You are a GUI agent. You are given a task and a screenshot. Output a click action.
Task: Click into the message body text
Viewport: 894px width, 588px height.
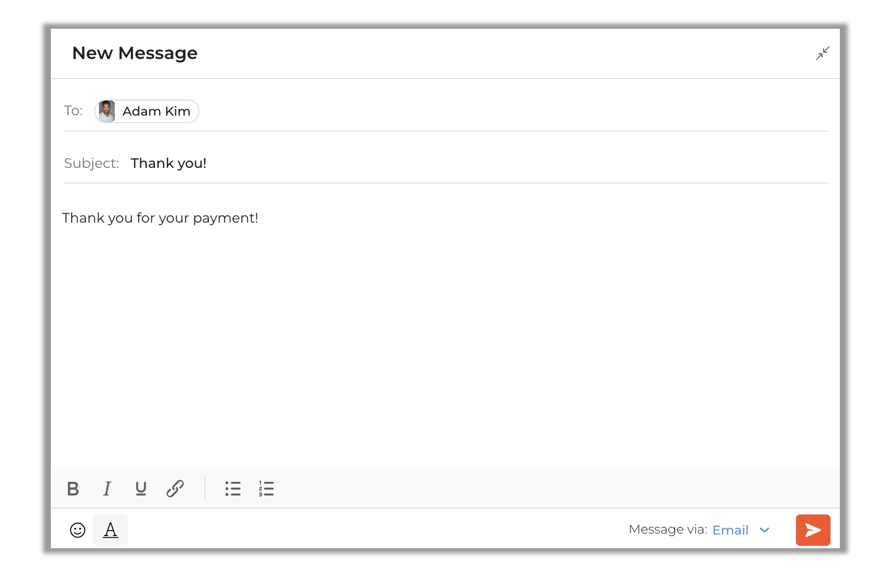point(160,218)
